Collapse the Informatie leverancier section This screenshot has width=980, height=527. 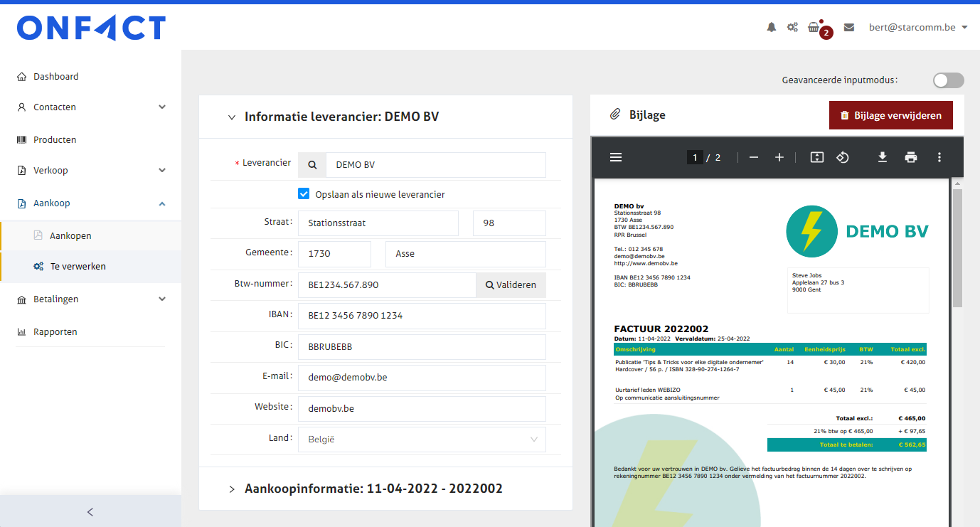[232, 117]
